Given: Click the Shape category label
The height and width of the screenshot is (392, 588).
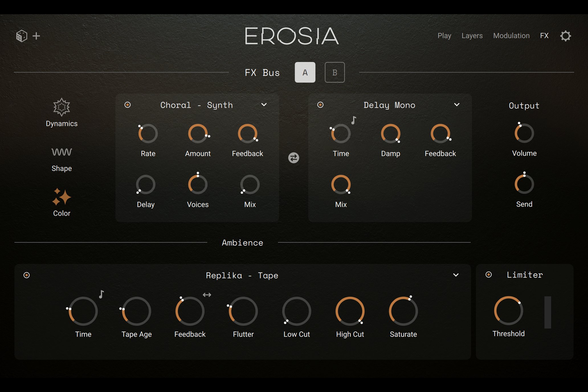Looking at the screenshot, I should pos(62,168).
